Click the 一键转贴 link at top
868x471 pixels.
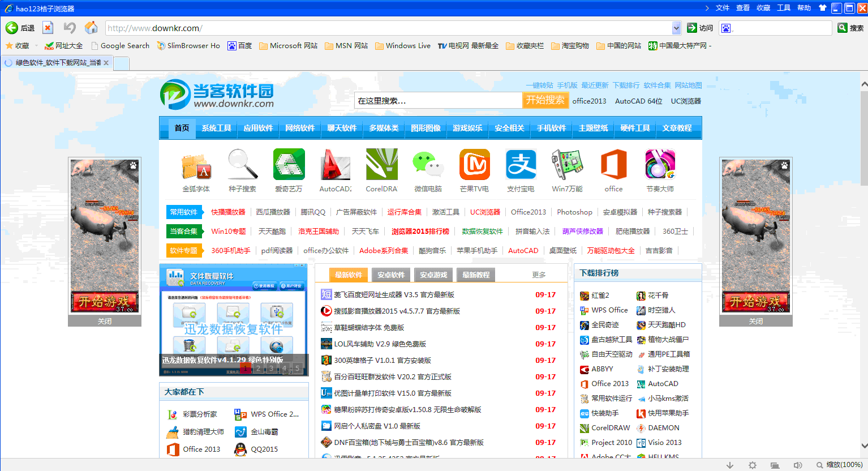click(540, 85)
